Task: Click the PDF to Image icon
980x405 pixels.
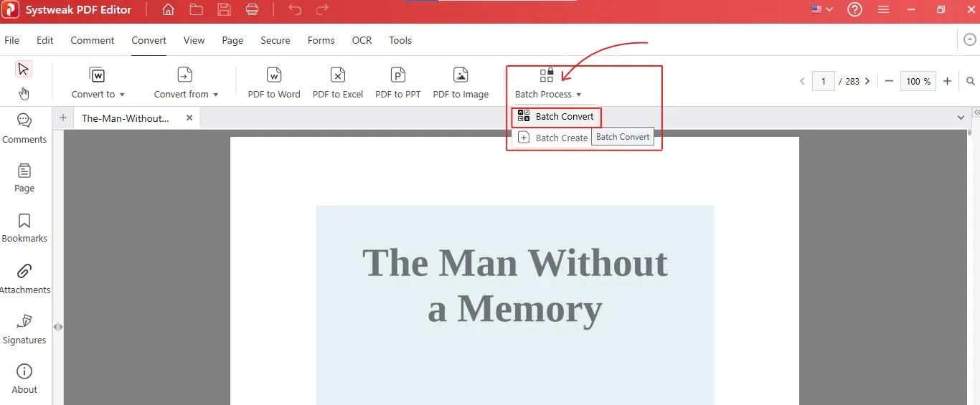Action: (x=461, y=75)
